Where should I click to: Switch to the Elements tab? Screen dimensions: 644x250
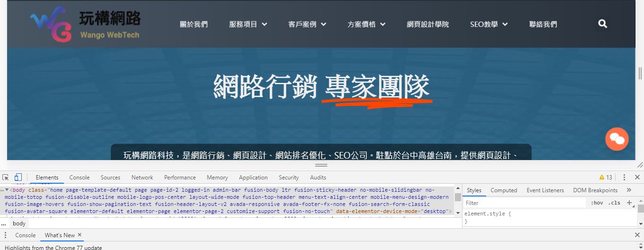47,178
